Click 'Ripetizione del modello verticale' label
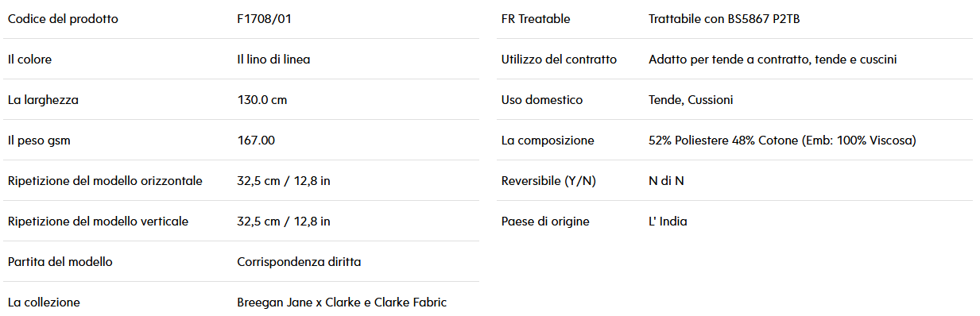Screen dimensions: 980x316 point(98,222)
